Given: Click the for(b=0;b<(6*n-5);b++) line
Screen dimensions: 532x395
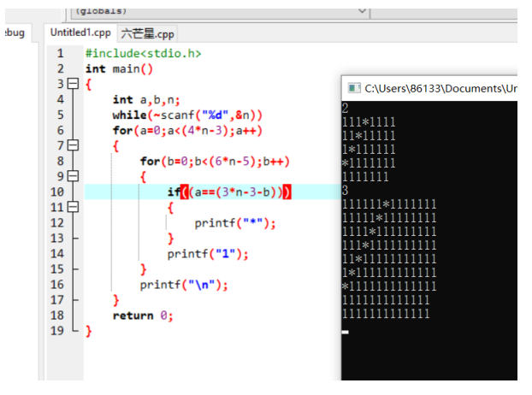Looking at the screenshot, I should coord(215,162).
